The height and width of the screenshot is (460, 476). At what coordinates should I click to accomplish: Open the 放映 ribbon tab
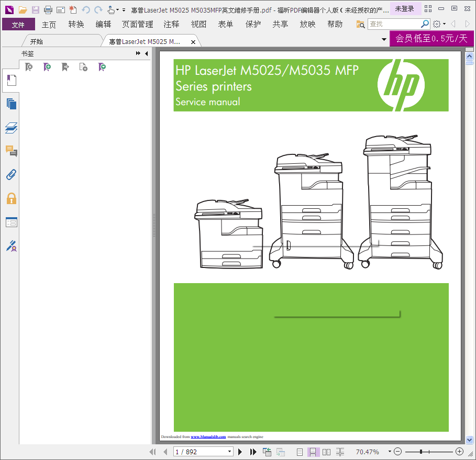click(x=307, y=24)
